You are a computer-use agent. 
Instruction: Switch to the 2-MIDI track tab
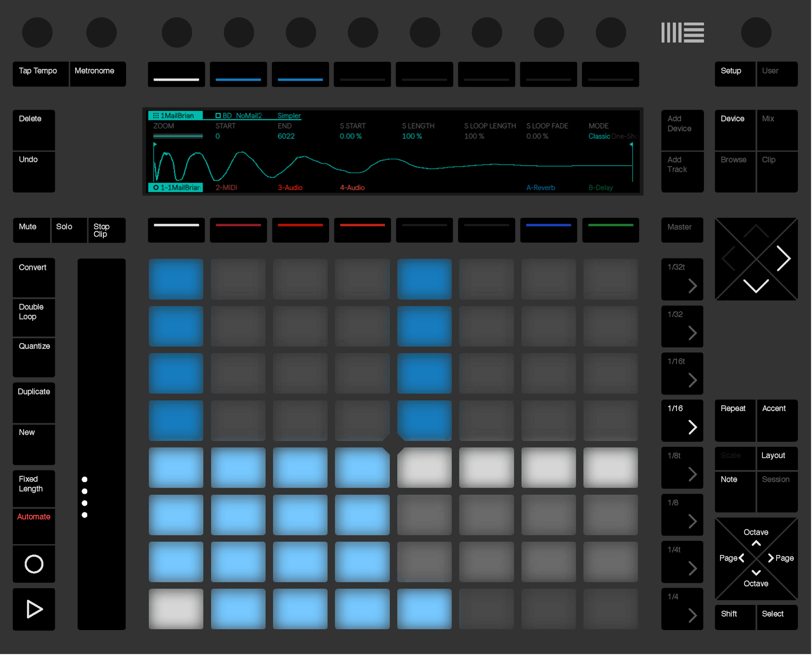[x=227, y=187]
